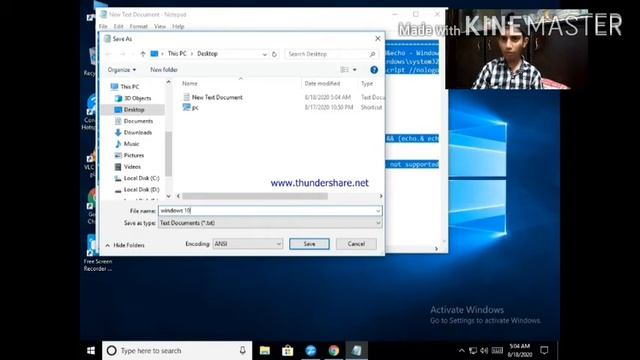The height and width of the screenshot is (360, 640).
Task: Open the Windows Start menu
Action: pos(91,350)
